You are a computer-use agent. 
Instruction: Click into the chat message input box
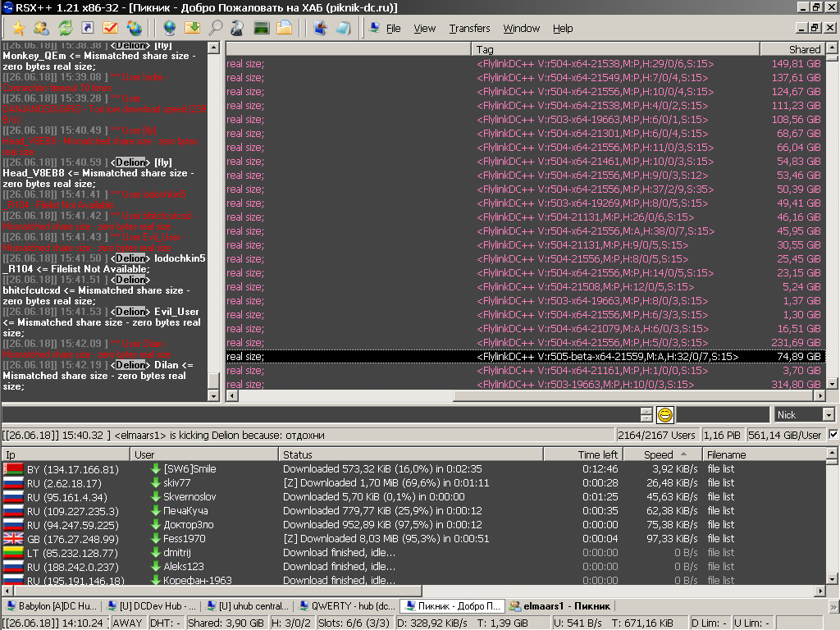click(x=321, y=414)
